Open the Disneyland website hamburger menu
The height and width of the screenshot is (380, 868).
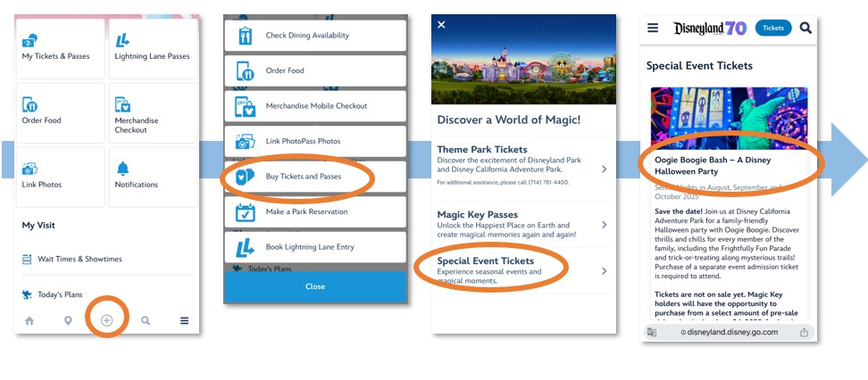point(653,28)
